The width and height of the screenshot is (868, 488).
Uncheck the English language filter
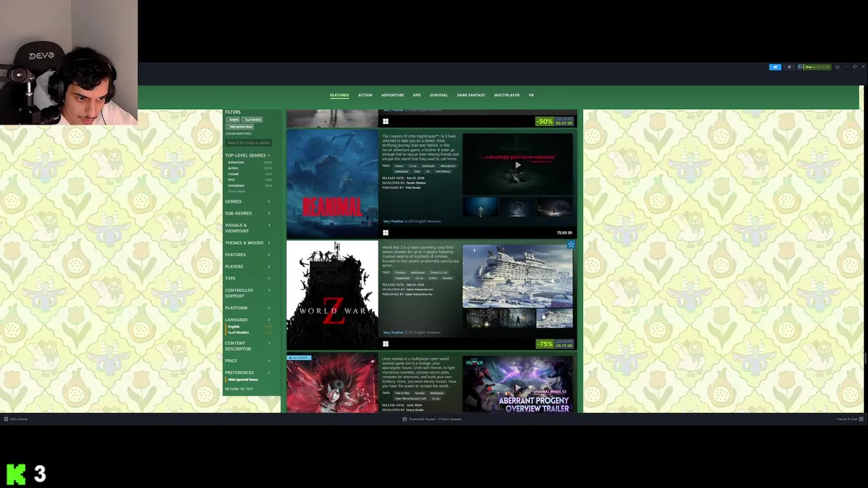pyautogui.click(x=249, y=327)
